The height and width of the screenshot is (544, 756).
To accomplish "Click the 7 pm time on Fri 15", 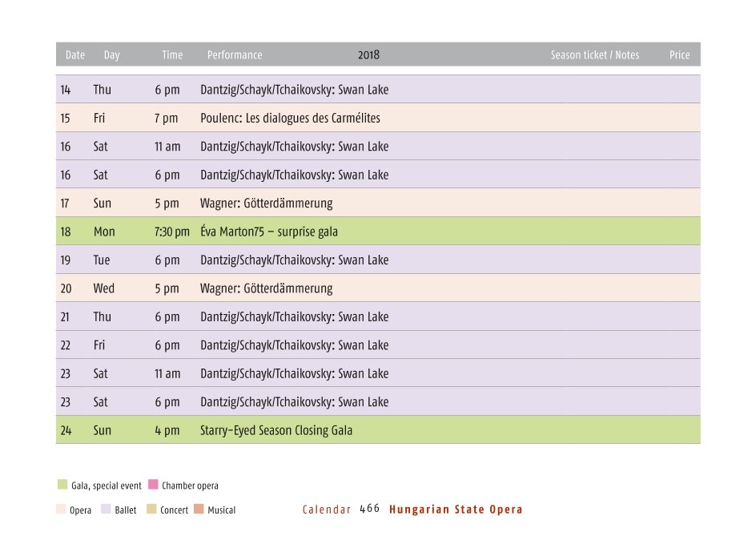I will [167, 119].
